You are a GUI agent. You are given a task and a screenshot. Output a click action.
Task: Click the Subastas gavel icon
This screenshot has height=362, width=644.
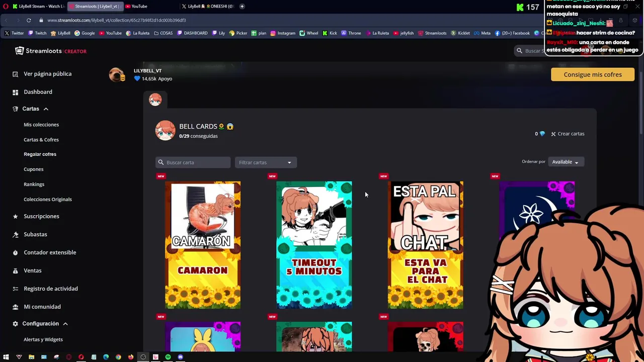pyautogui.click(x=15, y=235)
